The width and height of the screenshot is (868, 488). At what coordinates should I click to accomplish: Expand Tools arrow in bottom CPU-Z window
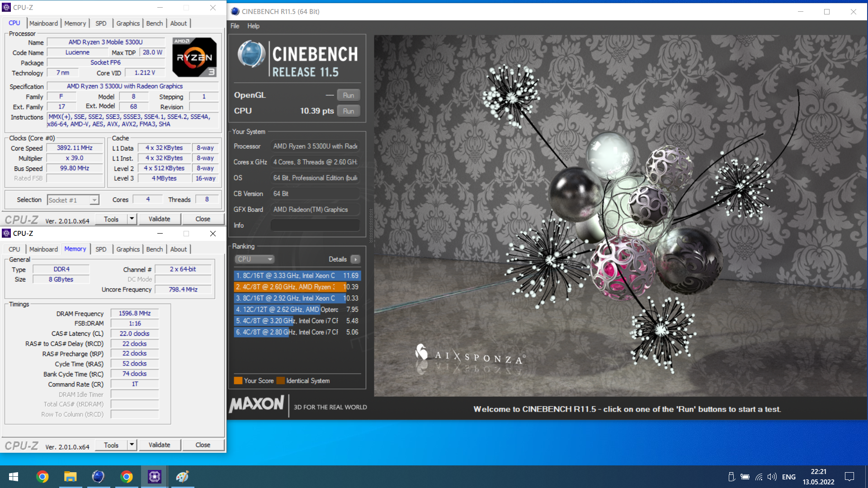pyautogui.click(x=132, y=445)
